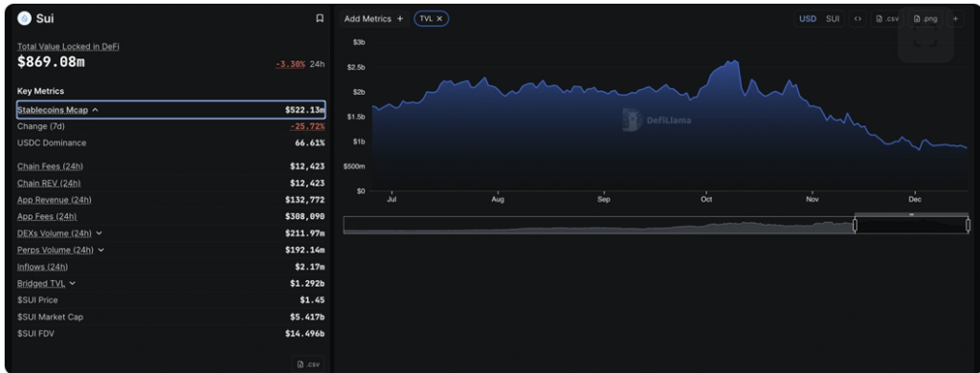Click the App Fees (24h) label

(x=47, y=216)
